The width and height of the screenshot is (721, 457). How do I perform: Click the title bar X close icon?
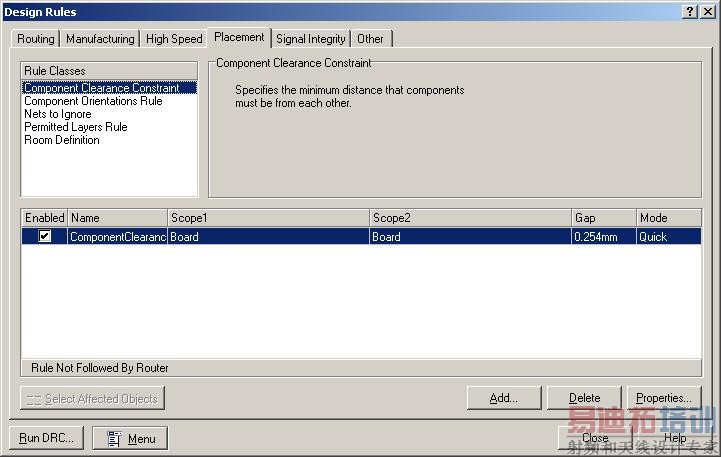coord(708,11)
